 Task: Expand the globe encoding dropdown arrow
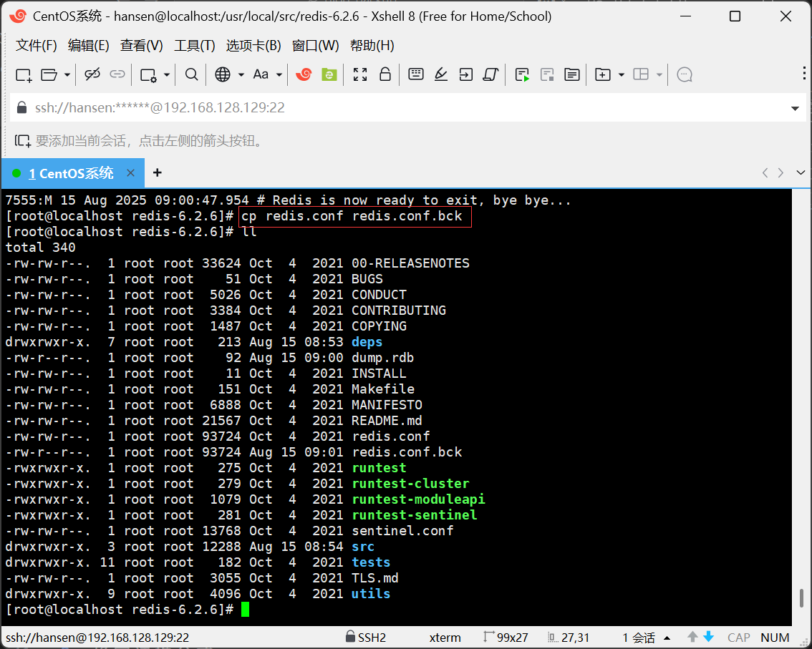click(x=241, y=74)
